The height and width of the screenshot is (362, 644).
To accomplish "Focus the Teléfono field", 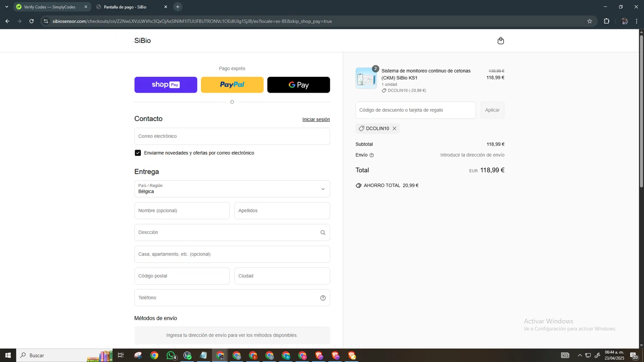I will 232,298.
